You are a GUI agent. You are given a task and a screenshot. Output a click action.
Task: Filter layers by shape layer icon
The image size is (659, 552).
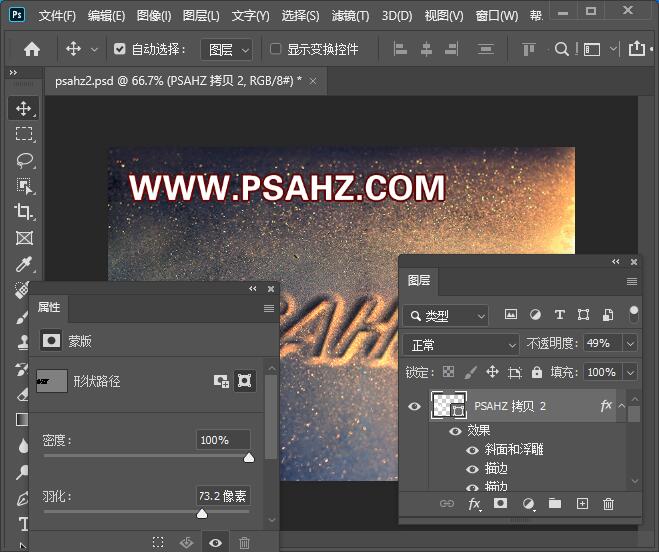tap(583, 314)
